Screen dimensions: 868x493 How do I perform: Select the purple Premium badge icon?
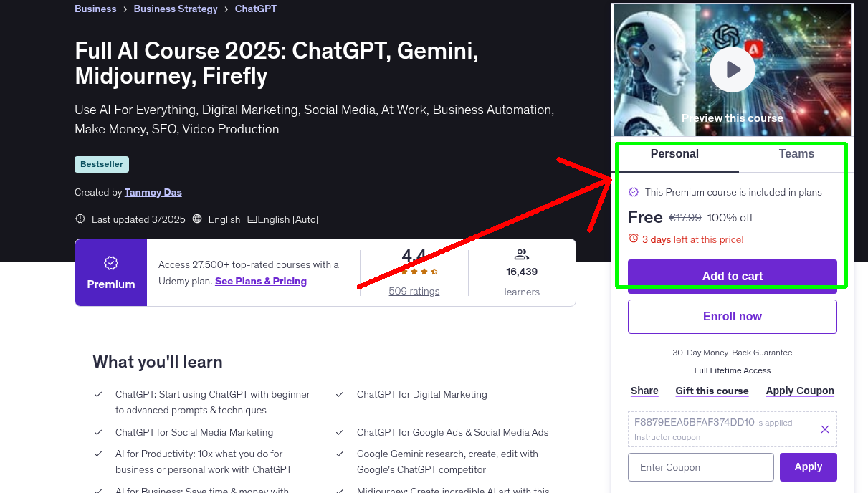coord(110,264)
